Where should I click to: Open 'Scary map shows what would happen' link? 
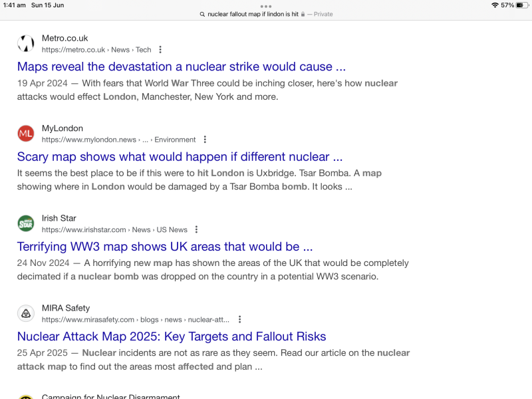pos(180,157)
